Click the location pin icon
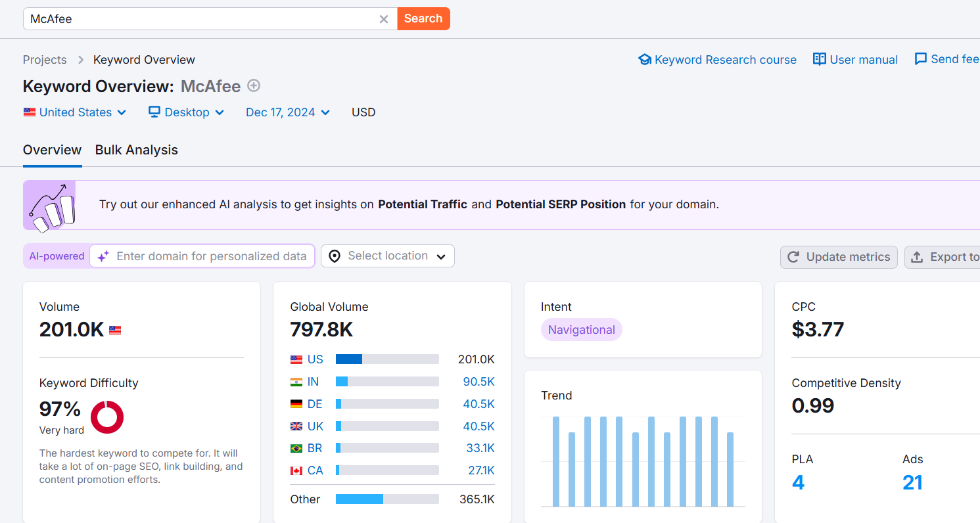Screen dimensions: 980x523 [335, 256]
